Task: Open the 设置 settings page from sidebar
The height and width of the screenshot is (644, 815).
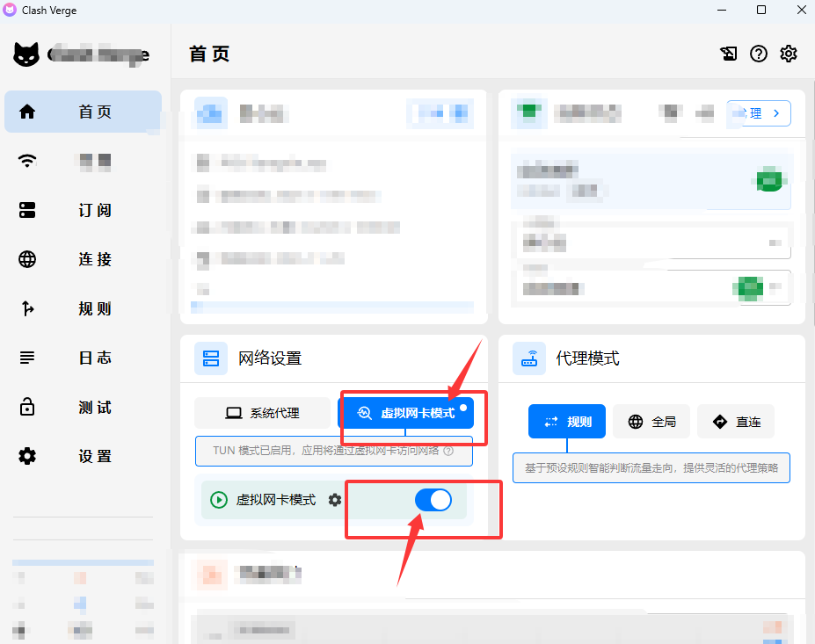Action: pos(83,456)
